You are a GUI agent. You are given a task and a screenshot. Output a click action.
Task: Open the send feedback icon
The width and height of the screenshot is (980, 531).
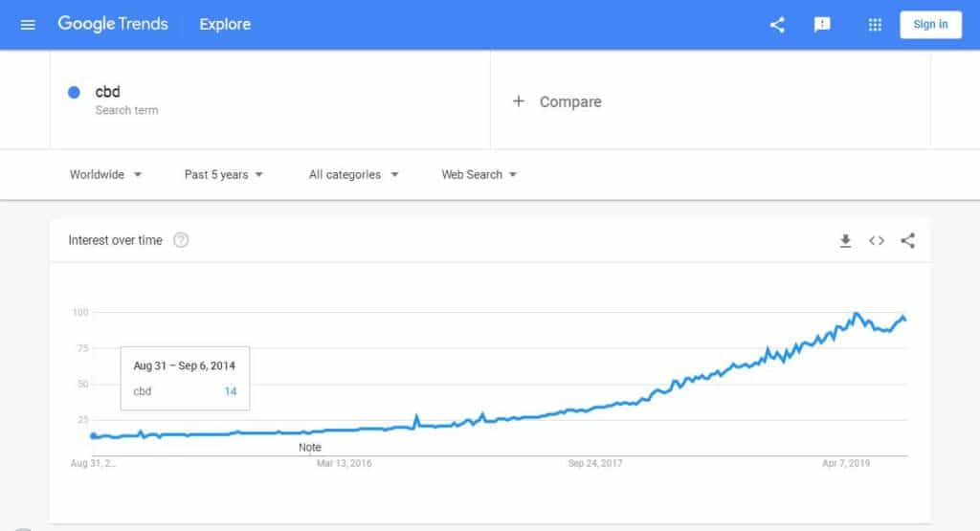point(822,25)
